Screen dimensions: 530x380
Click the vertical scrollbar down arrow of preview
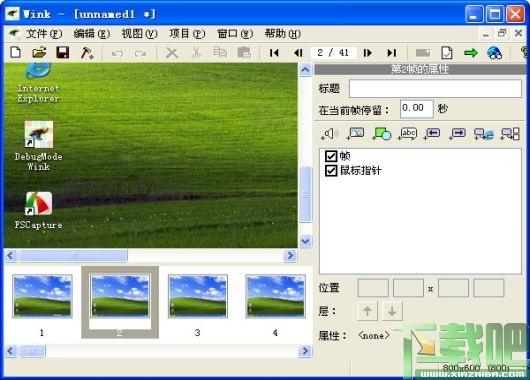point(305,241)
